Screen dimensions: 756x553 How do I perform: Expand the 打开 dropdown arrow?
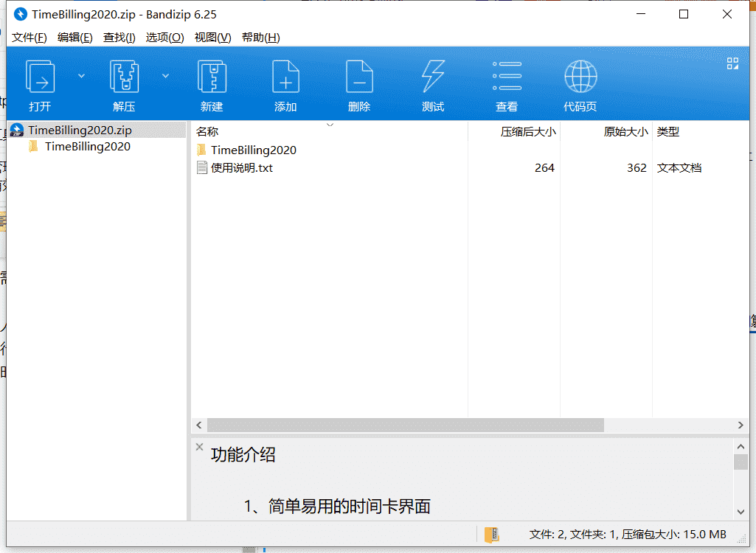(81, 76)
